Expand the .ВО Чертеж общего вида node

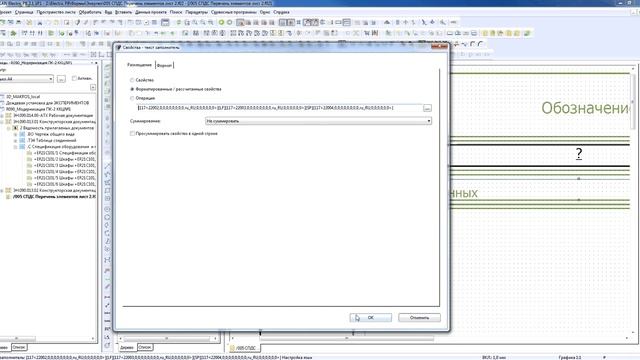pyautogui.click(x=16, y=134)
